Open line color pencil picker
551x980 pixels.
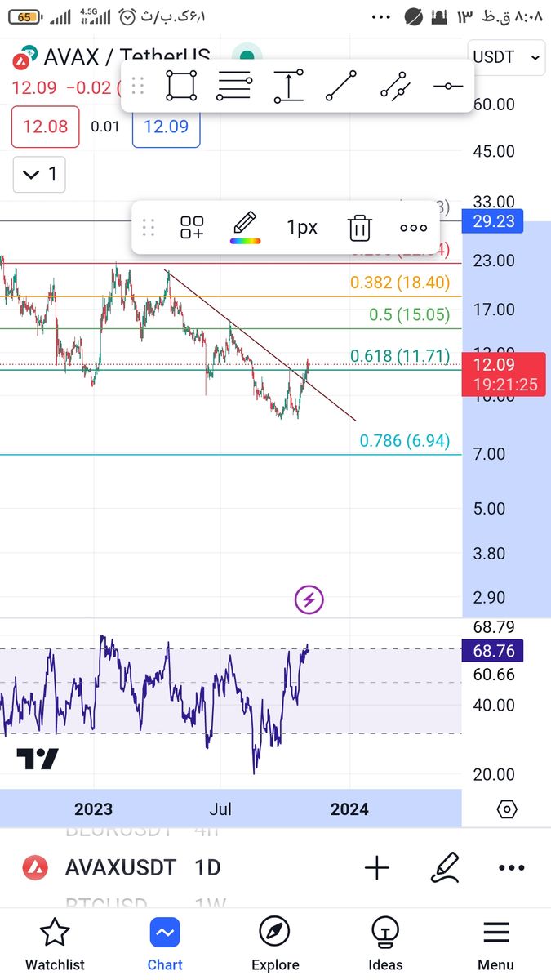245,227
